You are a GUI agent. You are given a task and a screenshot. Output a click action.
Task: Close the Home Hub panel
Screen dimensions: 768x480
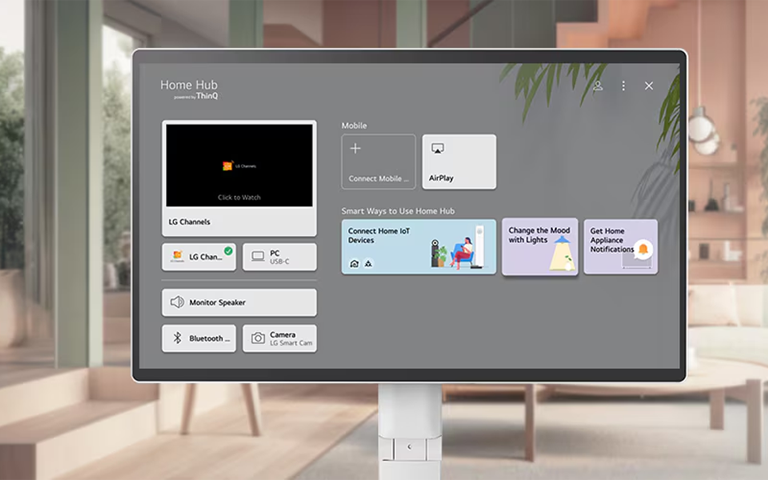point(649,86)
